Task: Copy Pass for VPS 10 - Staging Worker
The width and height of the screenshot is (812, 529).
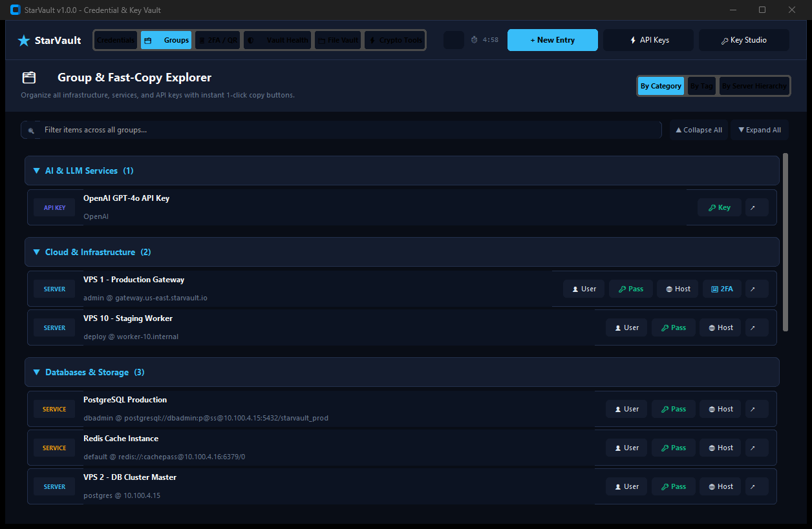Action: click(x=673, y=327)
